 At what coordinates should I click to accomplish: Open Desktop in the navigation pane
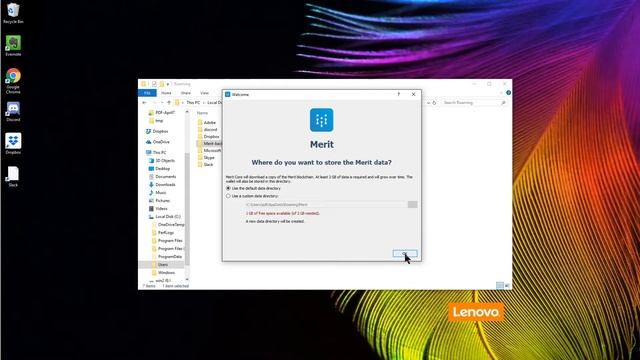click(160, 169)
